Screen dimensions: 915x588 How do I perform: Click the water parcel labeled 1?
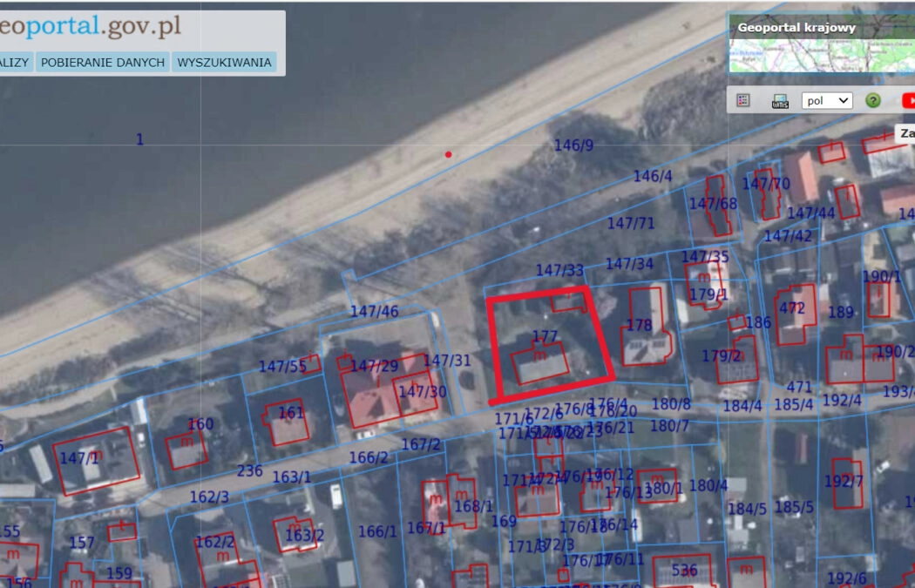139,139
